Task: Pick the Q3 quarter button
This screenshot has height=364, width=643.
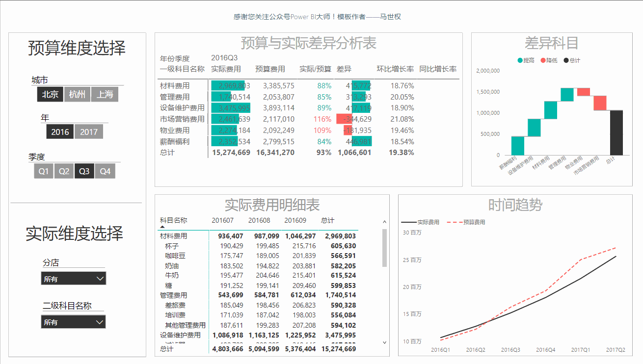Action: tap(84, 171)
